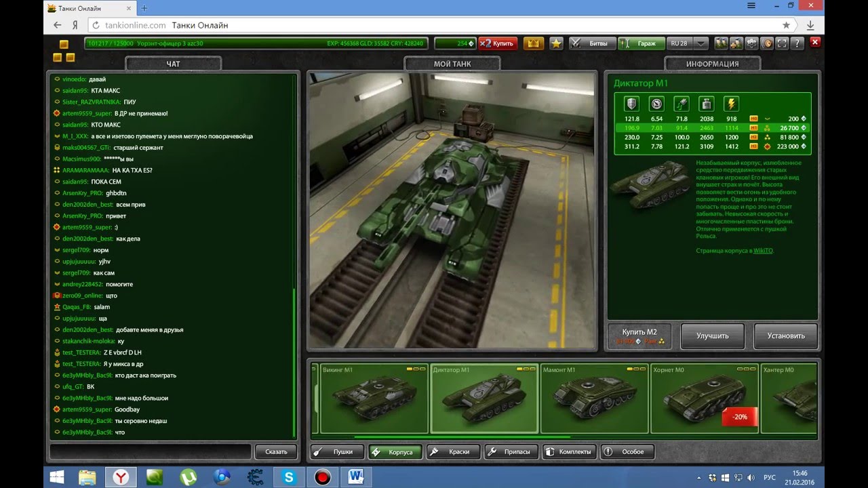Click the round sound icon in top bar
The width and height of the screenshot is (868, 488).
[x=767, y=43]
